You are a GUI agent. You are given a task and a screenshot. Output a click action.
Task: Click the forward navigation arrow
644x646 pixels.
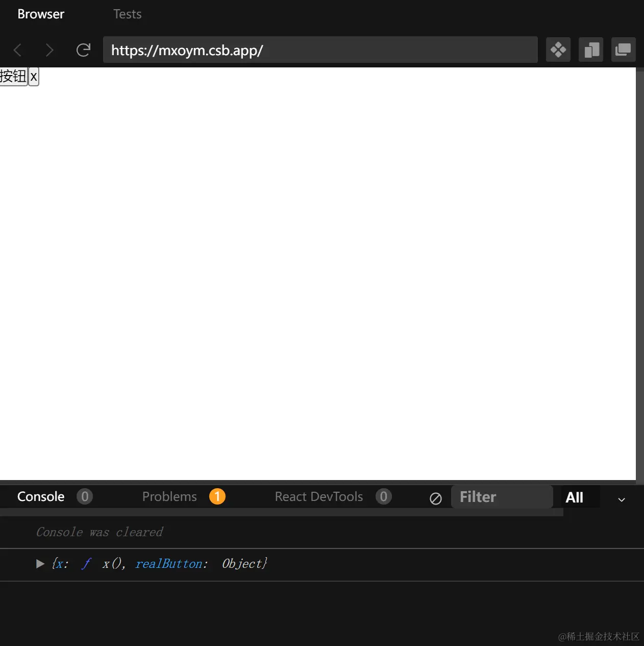(49, 50)
